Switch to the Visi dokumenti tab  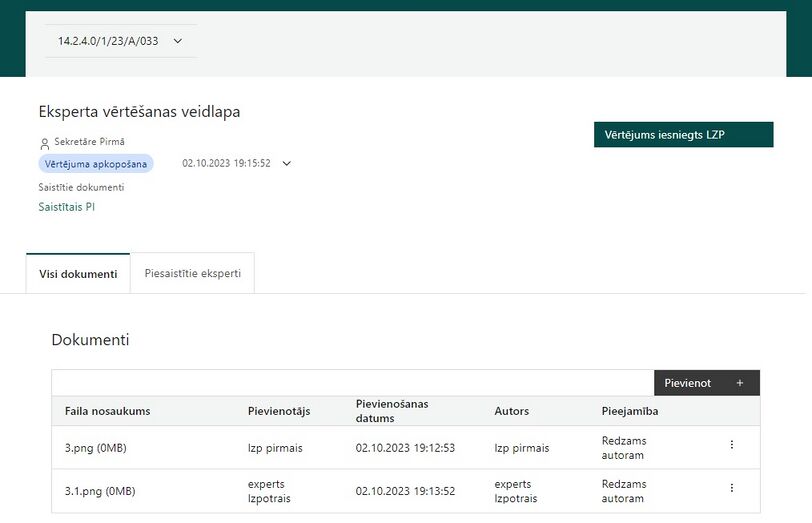click(78, 274)
